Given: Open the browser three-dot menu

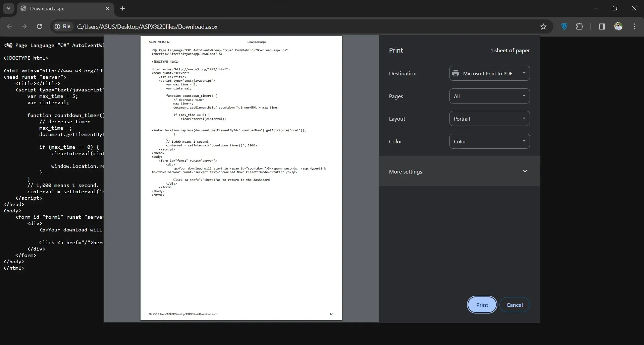Looking at the screenshot, I should (635, 26).
